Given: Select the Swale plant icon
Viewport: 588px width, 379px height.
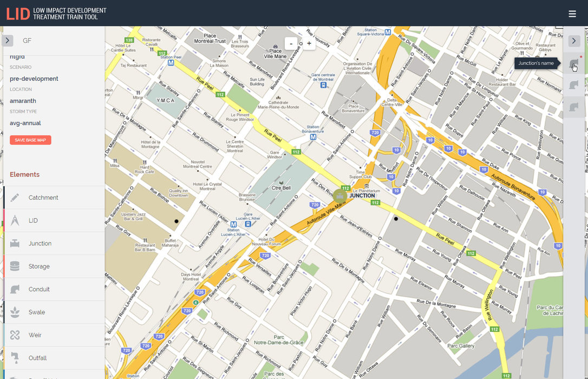Looking at the screenshot, I should coord(15,312).
